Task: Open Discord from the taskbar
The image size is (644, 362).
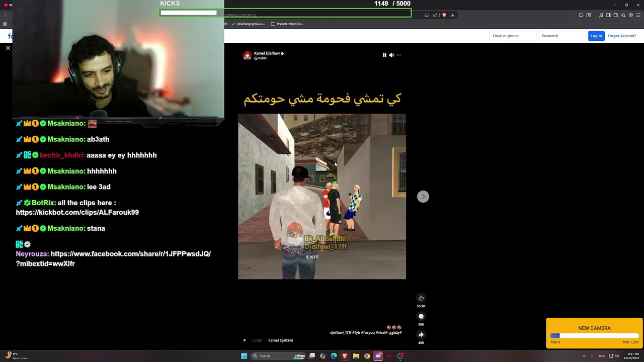Action: 378,356
